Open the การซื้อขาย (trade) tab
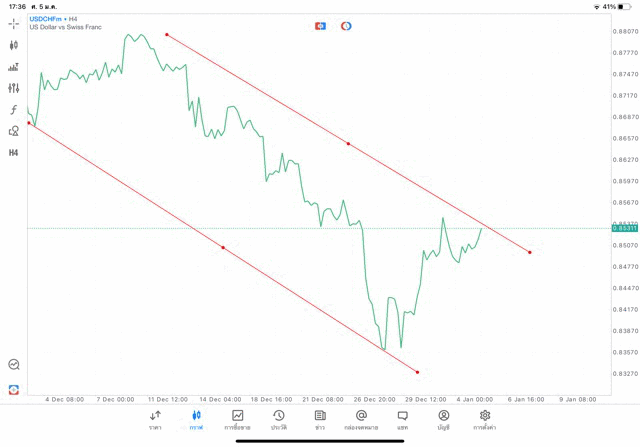Screen dimensions: 640x447 [238, 419]
